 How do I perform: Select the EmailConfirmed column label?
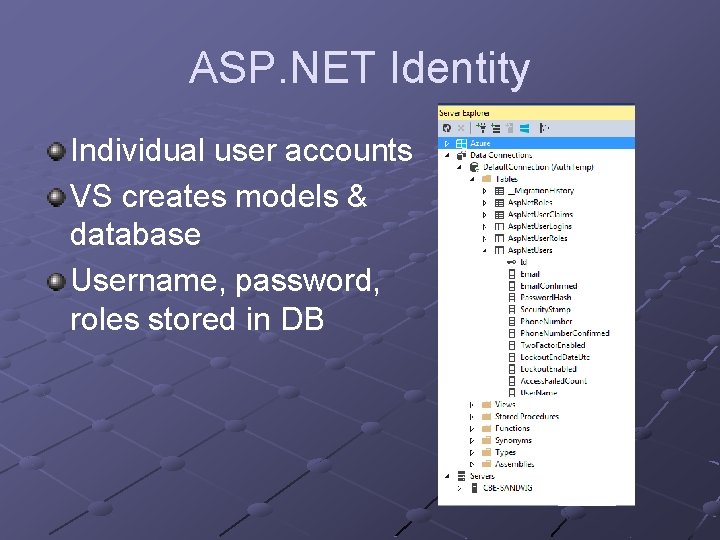click(549, 286)
